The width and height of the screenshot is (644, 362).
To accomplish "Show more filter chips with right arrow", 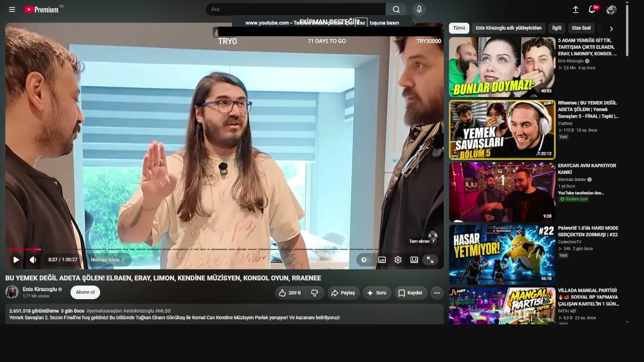I will pyautogui.click(x=611, y=29).
